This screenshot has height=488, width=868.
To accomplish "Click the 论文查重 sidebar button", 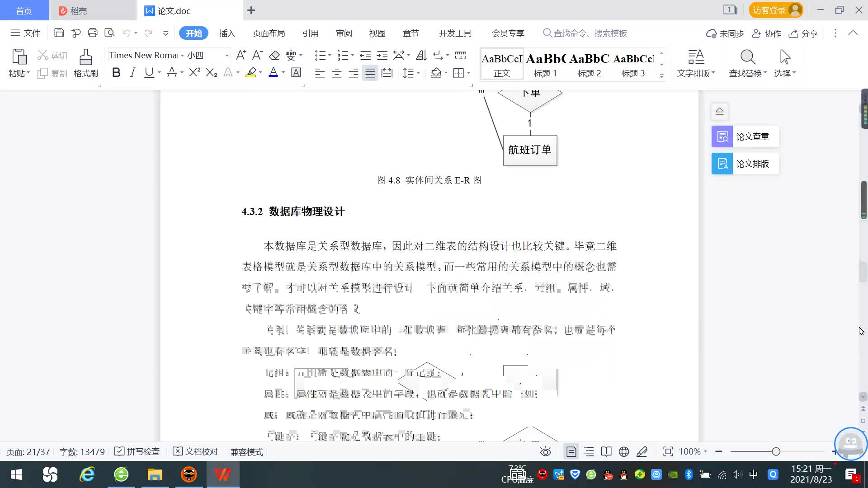I will point(745,136).
